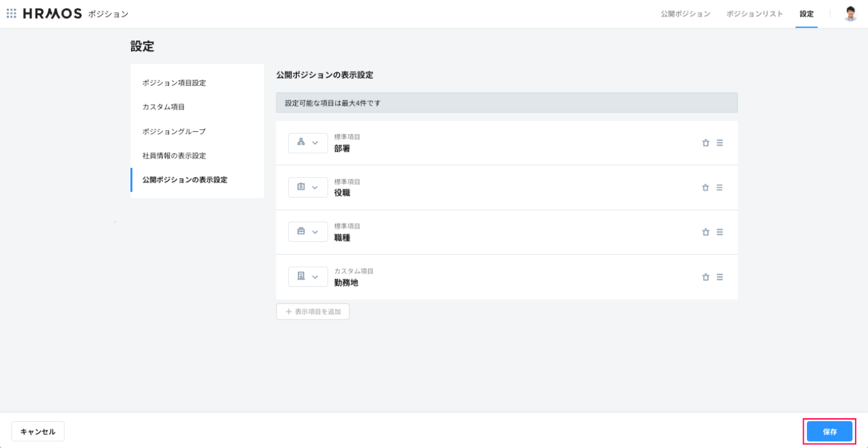Expand the 職種 icon dropdown
Image resolution: width=868 pixels, height=448 pixels.
(x=308, y=232)
